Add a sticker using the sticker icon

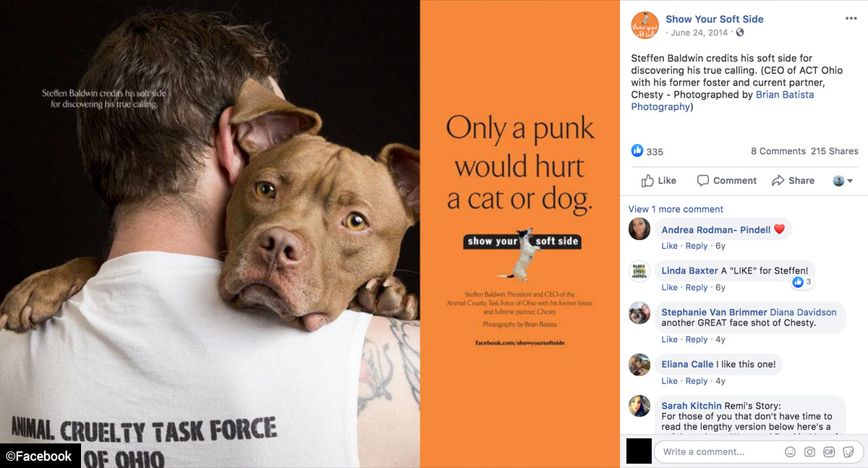tap(848, 451)
